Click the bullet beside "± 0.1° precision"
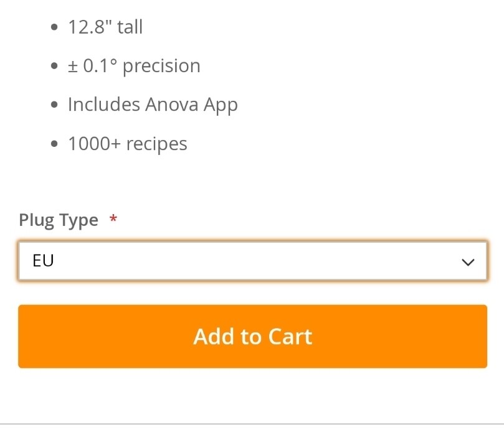Image resolution: width=504 pixels, height=437 pixels. pyautogui.click(x=55, y=67)
